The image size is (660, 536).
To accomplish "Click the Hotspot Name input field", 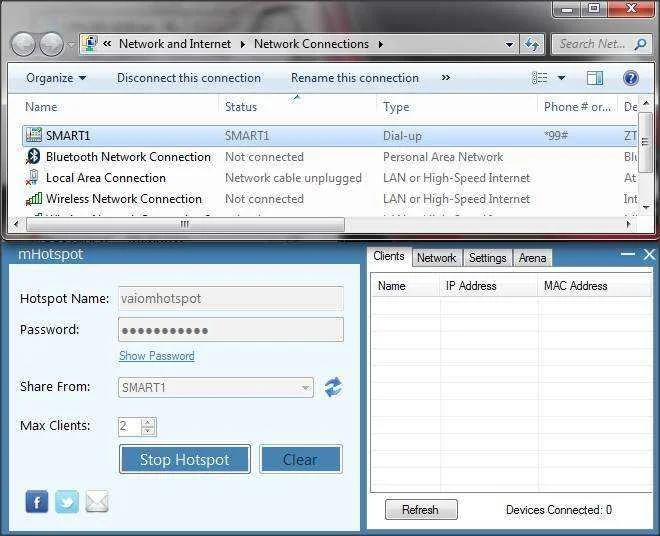I will coord(231,299).
